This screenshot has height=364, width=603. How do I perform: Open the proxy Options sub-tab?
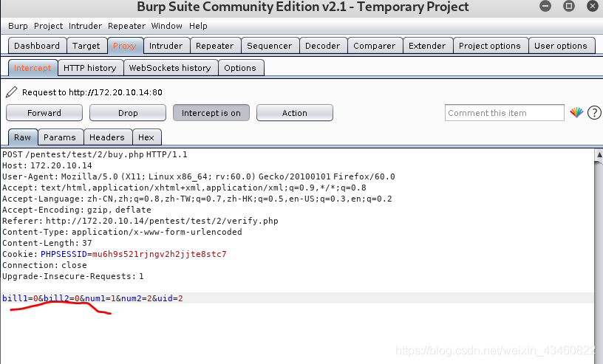tap(240, 68)
